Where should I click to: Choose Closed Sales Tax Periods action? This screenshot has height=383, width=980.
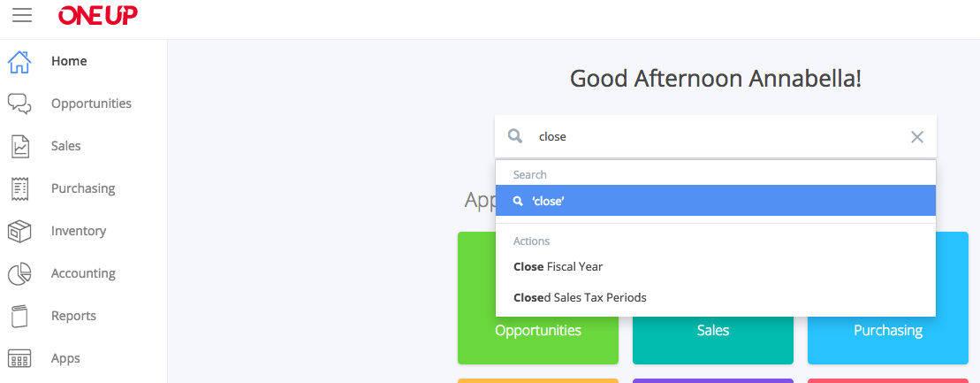pos(580,297)
